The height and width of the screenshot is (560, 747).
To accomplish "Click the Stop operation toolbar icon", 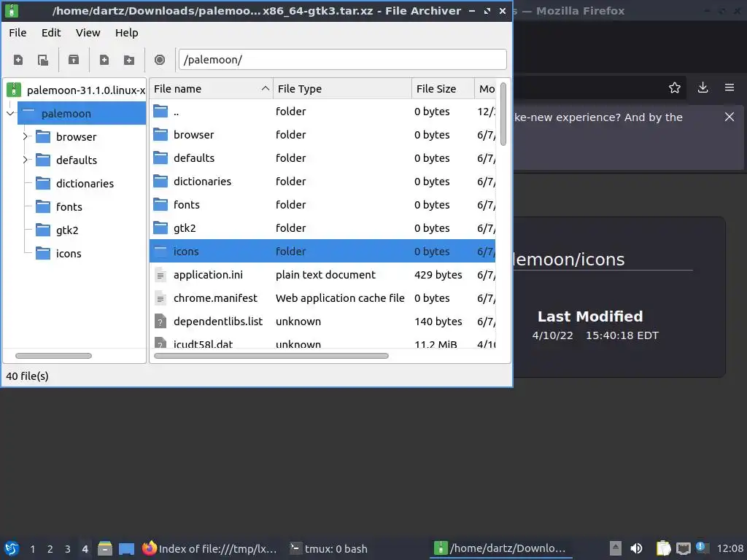I will point(160,60).
